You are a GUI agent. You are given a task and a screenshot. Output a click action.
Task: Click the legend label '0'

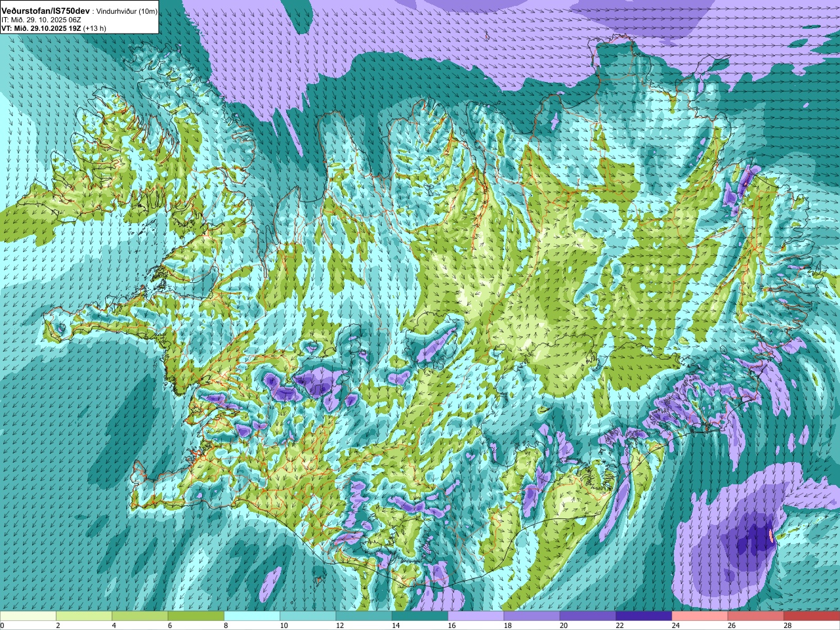(x=3, y=625)
